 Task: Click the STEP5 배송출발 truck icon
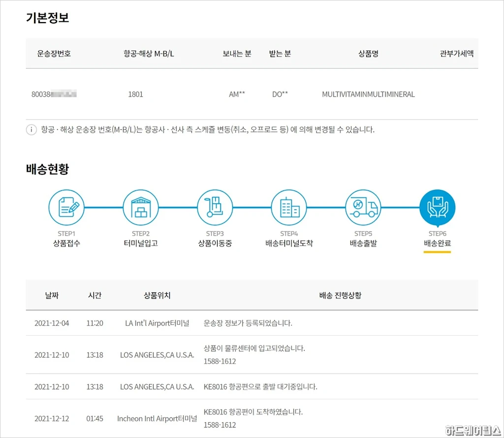click(x=363, y=207)
